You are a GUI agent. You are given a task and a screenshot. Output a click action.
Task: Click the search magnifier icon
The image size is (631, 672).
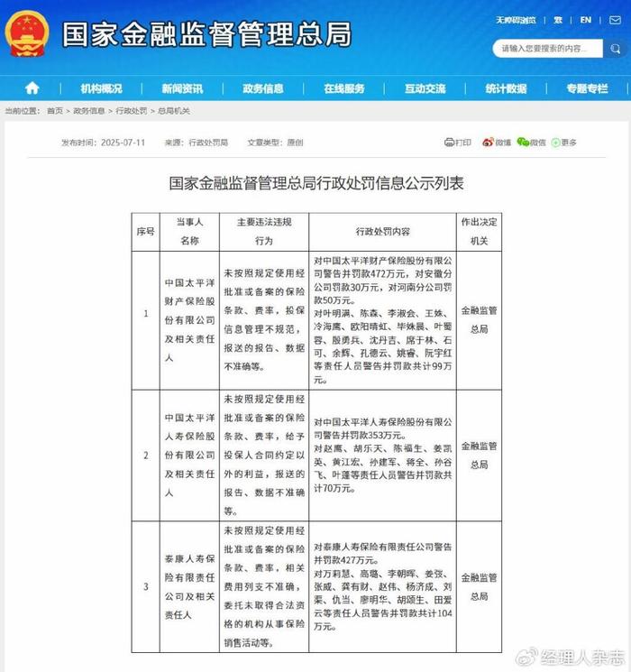(x=615, y=49)
